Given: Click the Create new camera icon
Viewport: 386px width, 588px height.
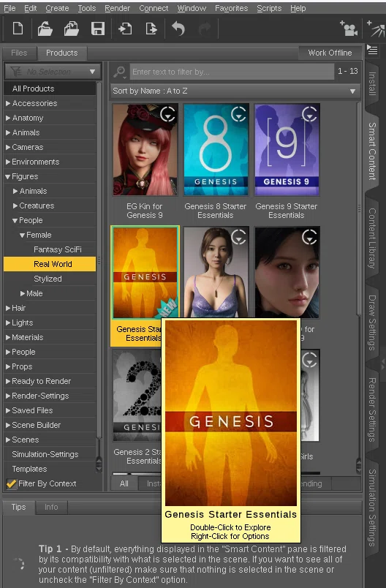Looking at the screenshot, I should coord(349,29).
